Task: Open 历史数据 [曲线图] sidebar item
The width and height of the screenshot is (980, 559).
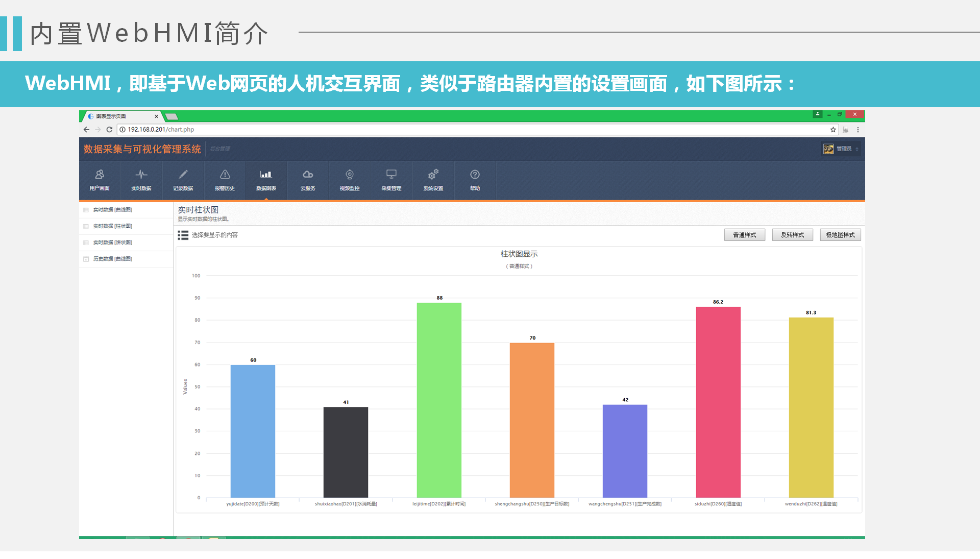Action: [x=112, y=259]
